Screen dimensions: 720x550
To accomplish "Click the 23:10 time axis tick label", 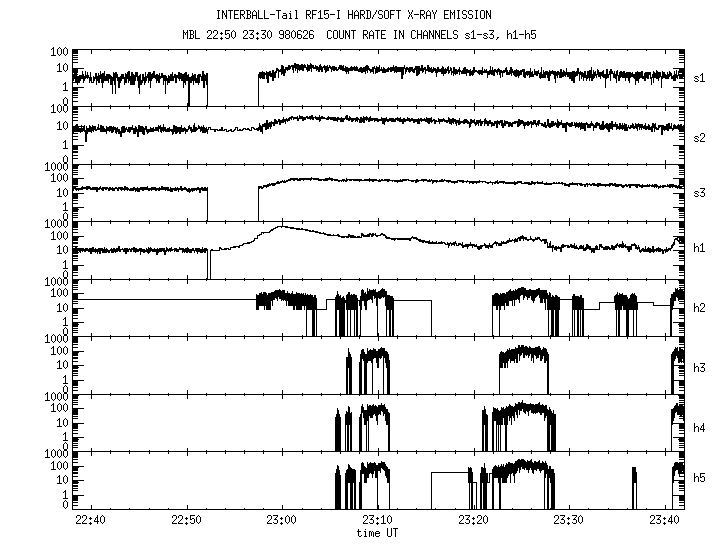I will point(377,520).
